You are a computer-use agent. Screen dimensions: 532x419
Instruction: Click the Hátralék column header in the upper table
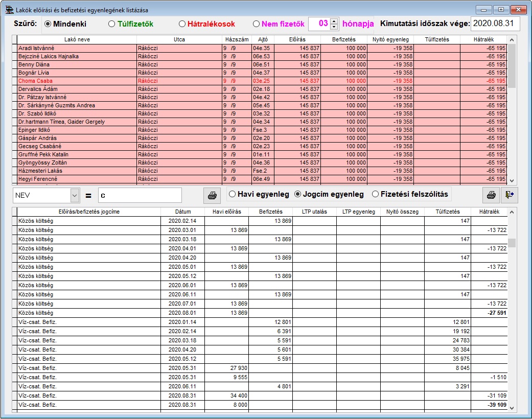[483, 39]
